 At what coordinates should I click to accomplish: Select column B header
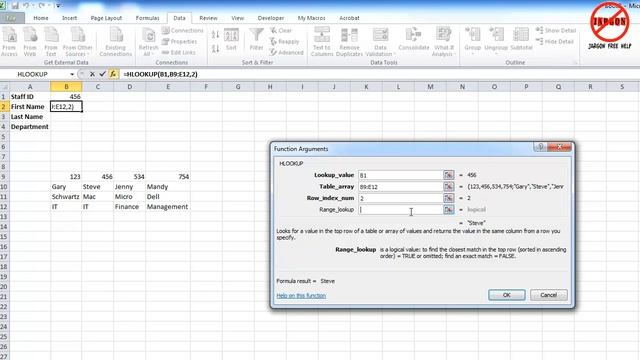coord(66,87)
